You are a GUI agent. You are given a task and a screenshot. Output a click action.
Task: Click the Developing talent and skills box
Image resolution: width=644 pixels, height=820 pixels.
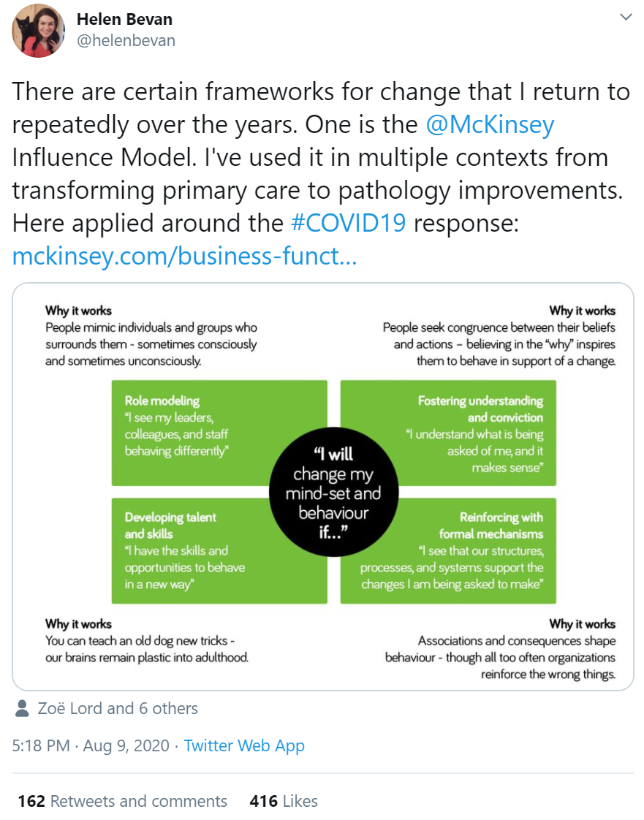(x=219, y=550)
